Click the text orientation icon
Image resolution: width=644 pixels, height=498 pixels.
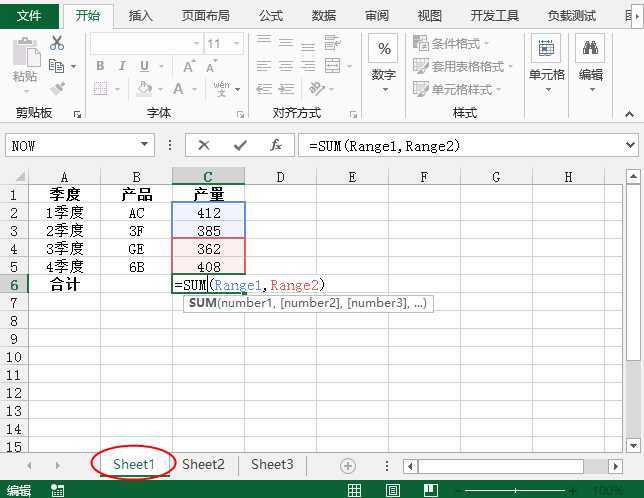317,88
